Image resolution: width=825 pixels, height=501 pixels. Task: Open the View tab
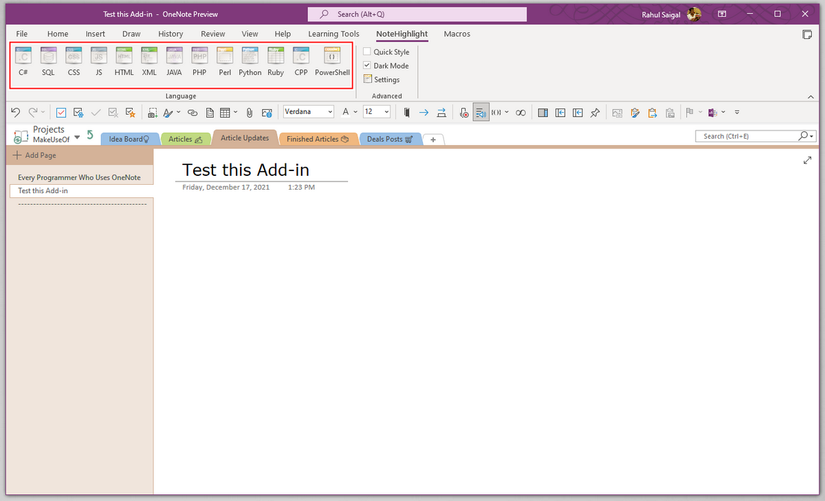pos(249,34)
